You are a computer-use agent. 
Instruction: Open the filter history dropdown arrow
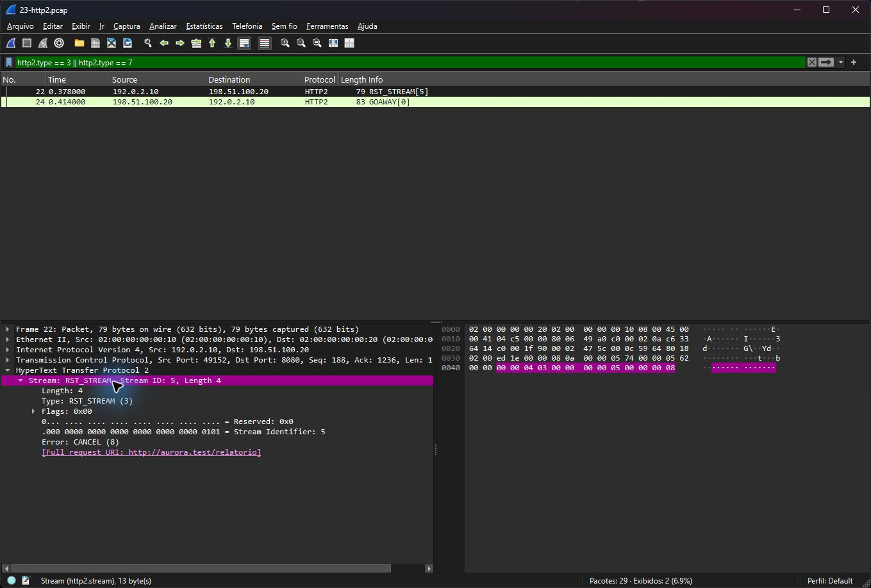click(x=840, y=62)
